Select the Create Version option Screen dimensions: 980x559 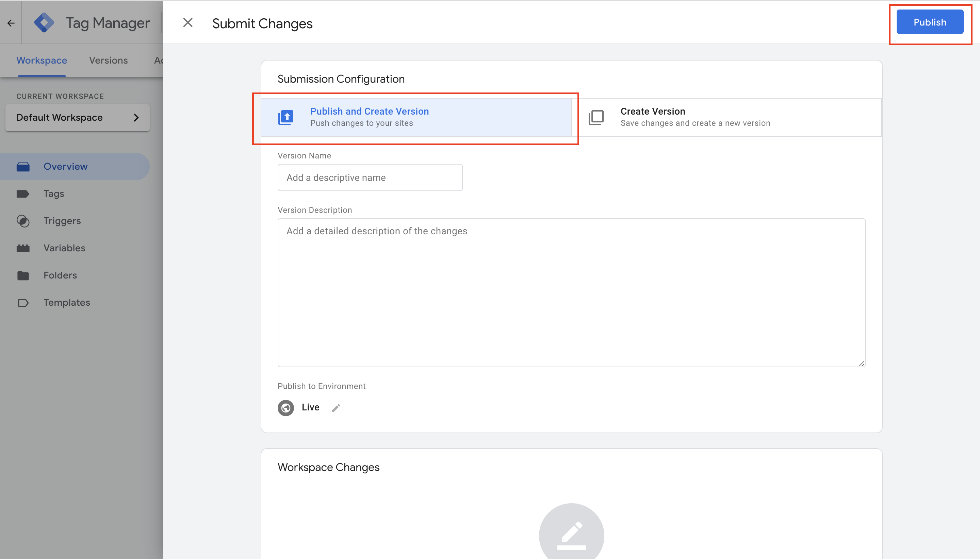[x=726, y=117]
